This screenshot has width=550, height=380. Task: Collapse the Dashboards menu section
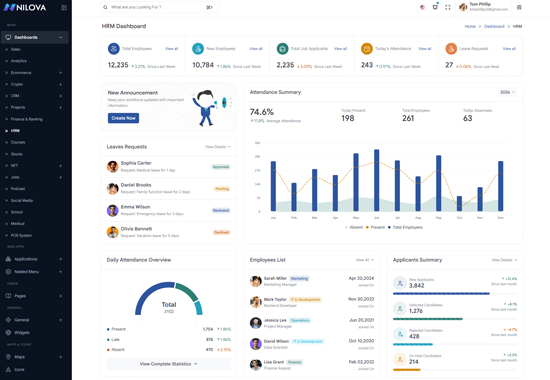coord(60,37)
